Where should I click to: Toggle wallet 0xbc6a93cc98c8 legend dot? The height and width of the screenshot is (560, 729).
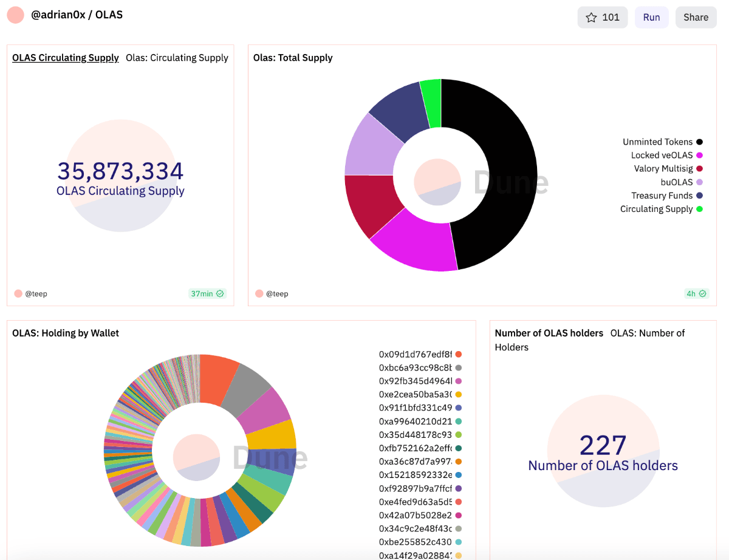459,367
